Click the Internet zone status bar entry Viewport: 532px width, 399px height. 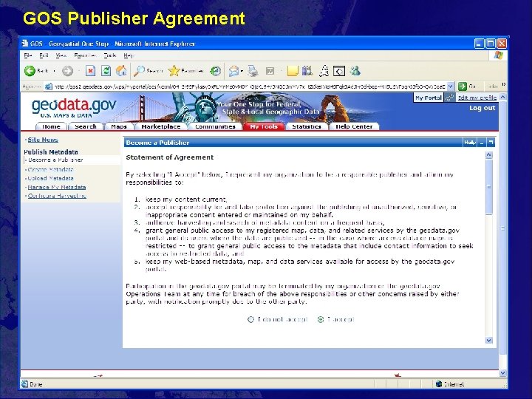tap(450, 384)
